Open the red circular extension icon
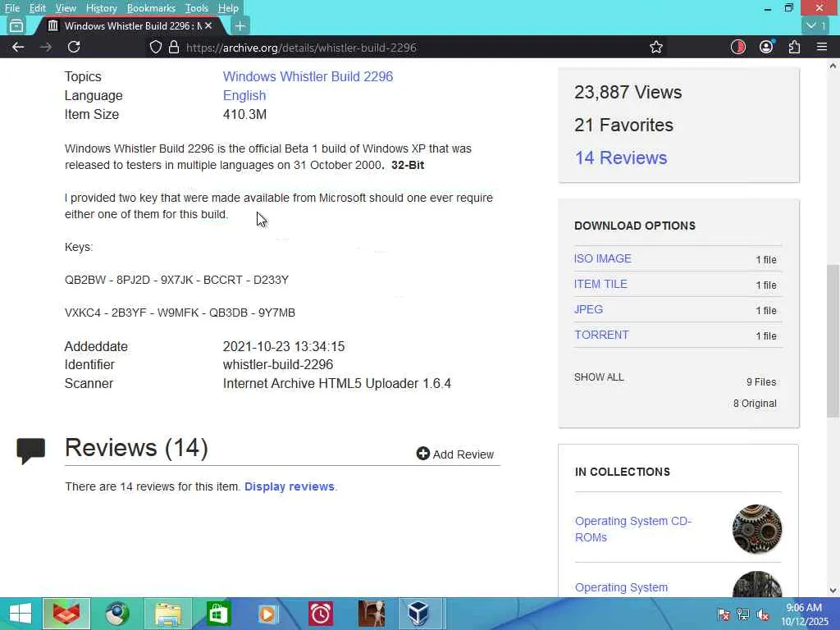Viewport: 840px width, 630px height. (x=737, y=47)
